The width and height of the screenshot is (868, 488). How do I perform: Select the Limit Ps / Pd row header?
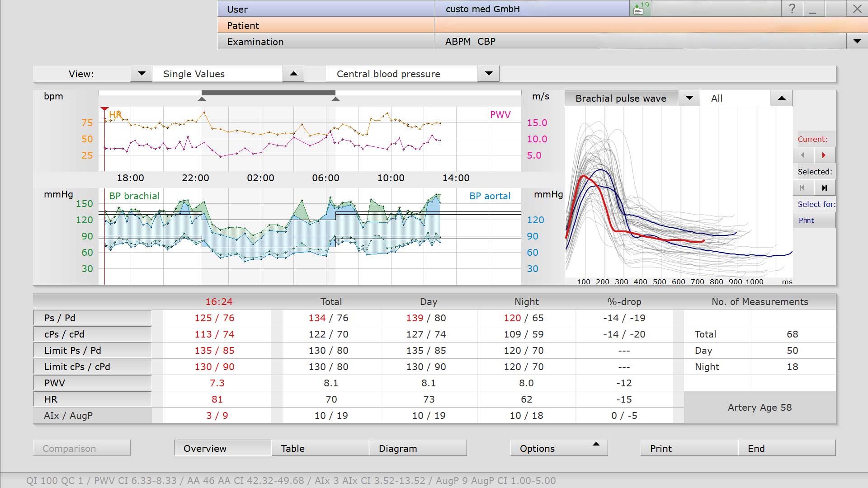click(x=92, y=350)
